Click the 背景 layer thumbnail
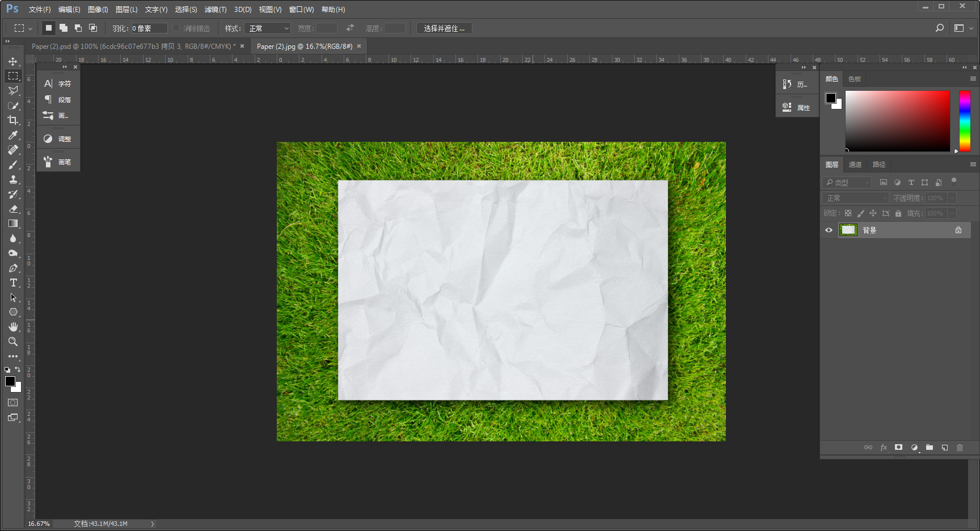 848,230
